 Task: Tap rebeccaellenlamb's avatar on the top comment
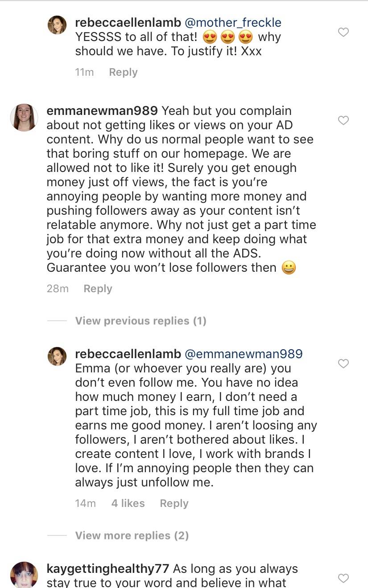[57, 25]
